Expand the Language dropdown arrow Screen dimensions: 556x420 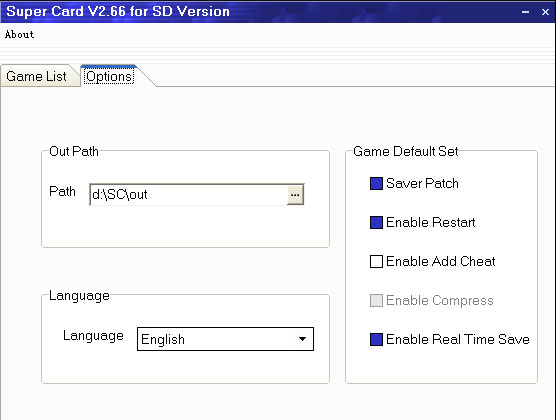point(302,339)
